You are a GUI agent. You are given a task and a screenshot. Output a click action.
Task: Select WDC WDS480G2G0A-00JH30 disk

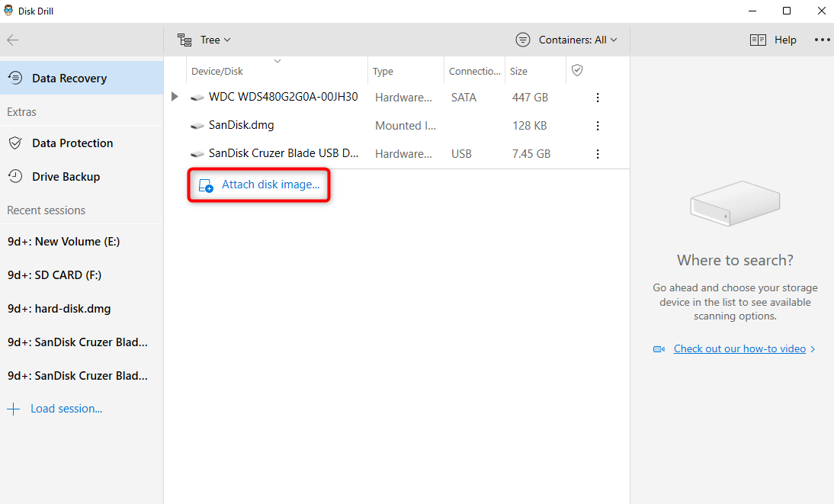pos(283,97)
